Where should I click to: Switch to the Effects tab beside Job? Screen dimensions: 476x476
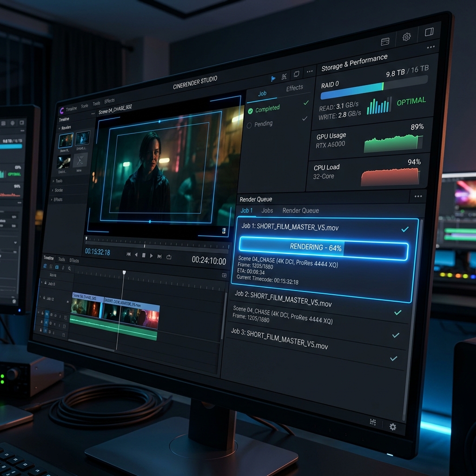[294, 88]
